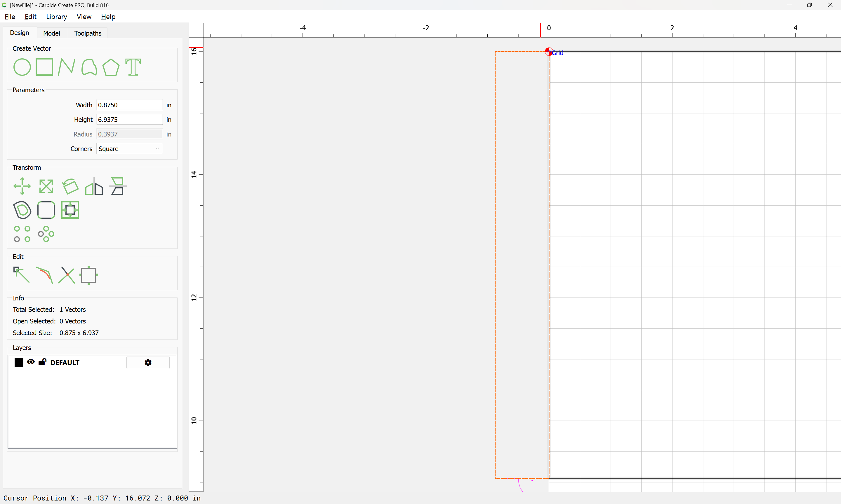
Task: Activate the Move transform tool
Action: (22, 186)
